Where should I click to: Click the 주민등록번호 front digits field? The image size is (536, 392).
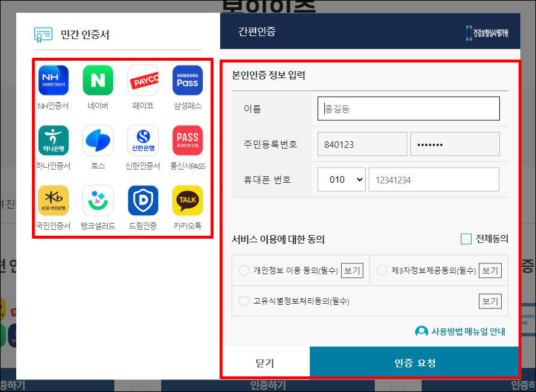(x=362, y=144)
